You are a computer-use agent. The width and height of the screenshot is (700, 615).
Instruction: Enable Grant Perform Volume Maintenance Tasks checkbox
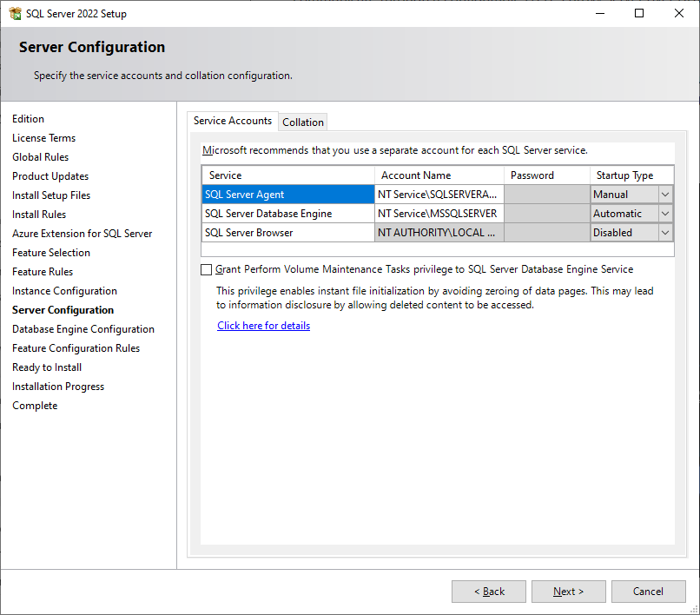coord(207,270)
